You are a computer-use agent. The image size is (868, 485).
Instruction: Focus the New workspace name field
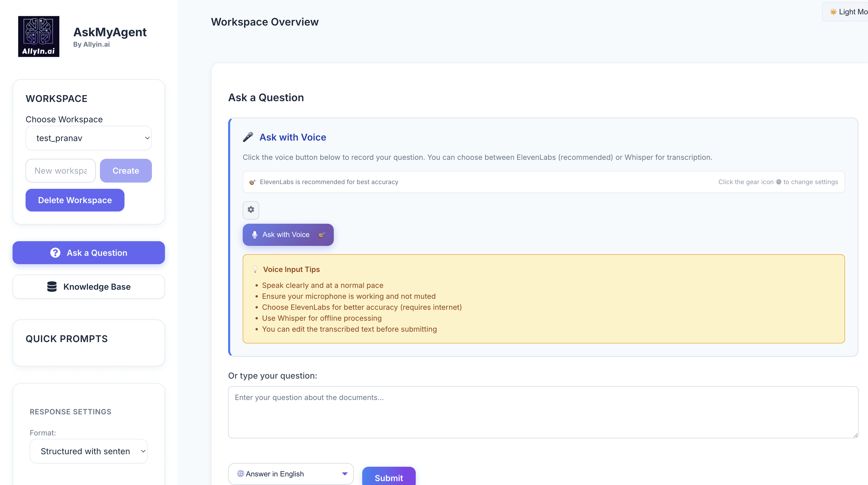pos(61,171)
